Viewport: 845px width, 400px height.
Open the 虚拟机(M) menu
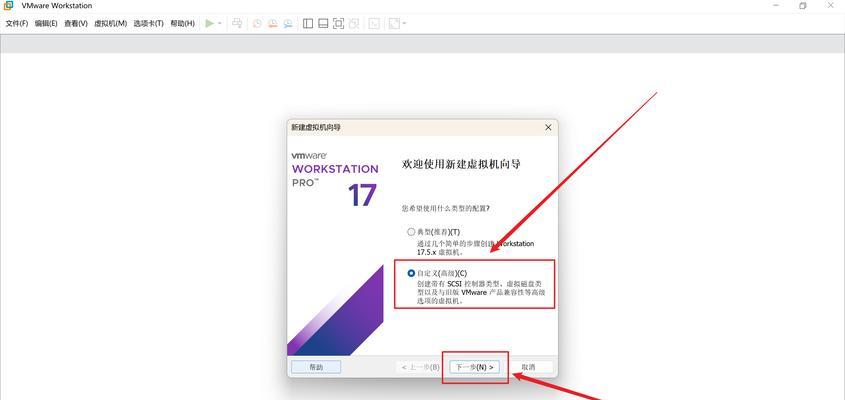[110, 24]
